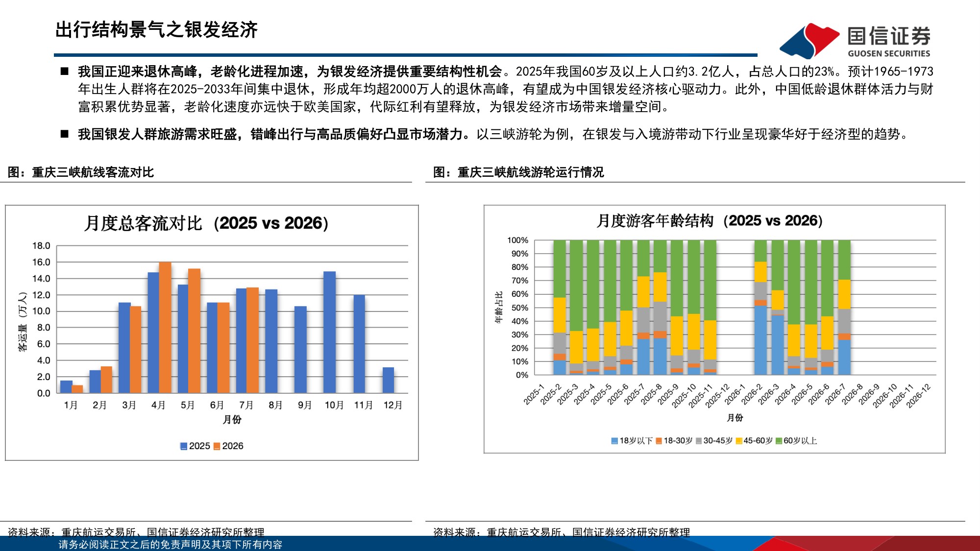Click the 12月 blue bar
The width and height of the screenshot is (980, 551).
(388, 380)
